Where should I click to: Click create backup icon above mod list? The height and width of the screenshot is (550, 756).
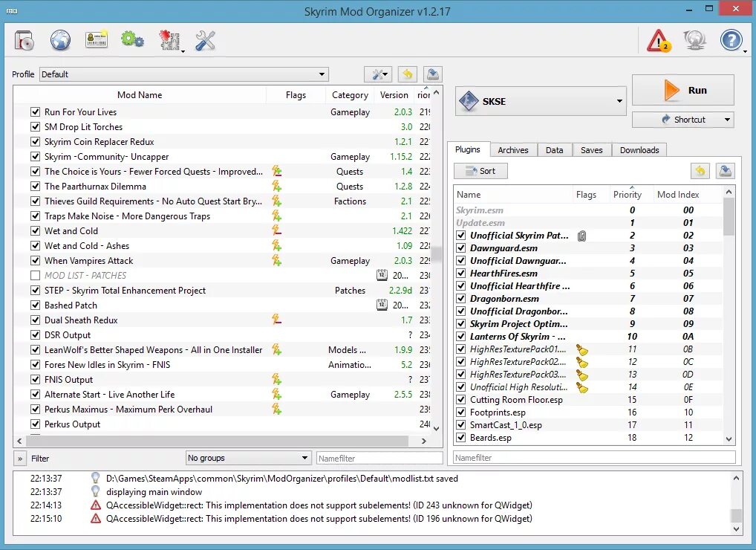[432, 74]
